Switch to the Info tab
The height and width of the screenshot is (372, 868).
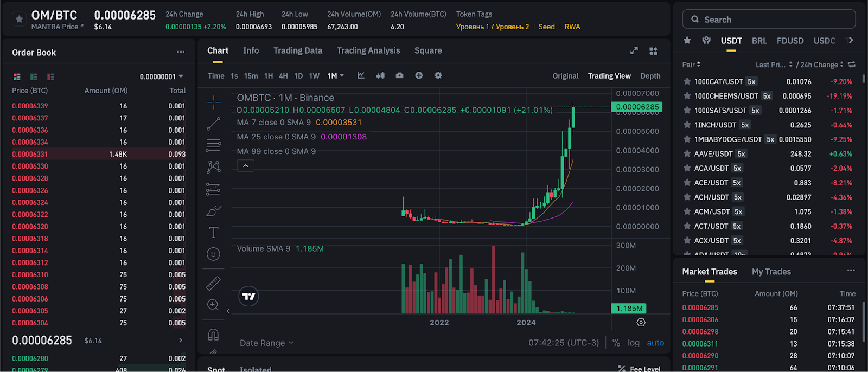coord(251,50)
